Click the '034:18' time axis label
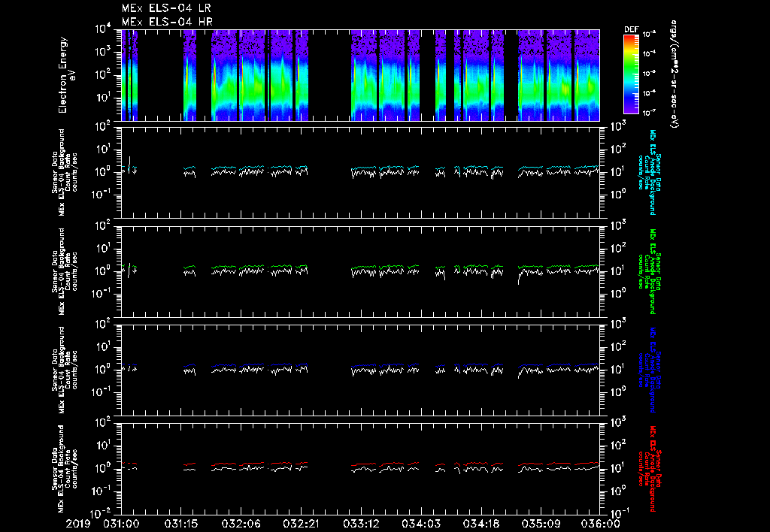 (x=480, y=524)
